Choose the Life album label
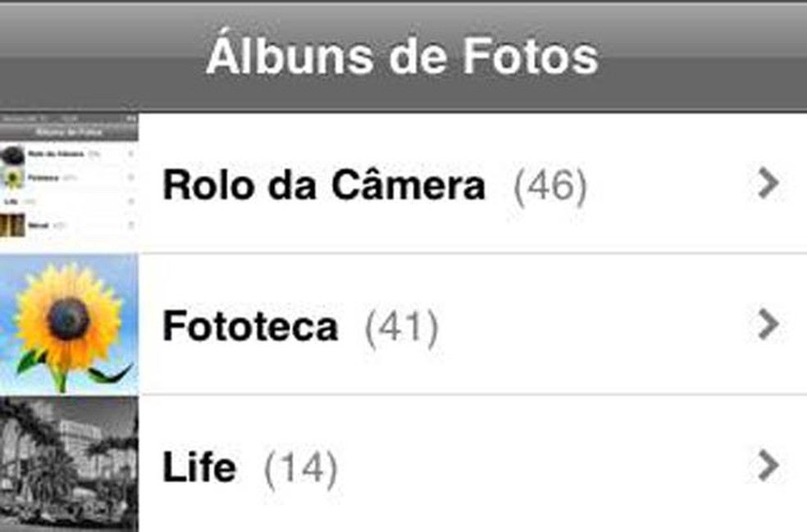Image resolution: width=807 pixels, height=532 pixels. (199, 468)
